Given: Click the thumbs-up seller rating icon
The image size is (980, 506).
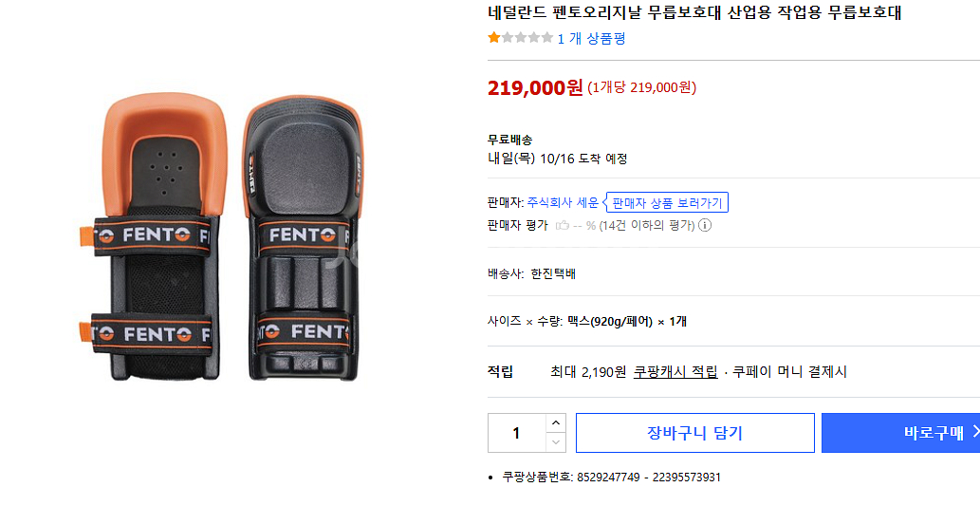Looking at the screenshot, I should tap(563, 225).
